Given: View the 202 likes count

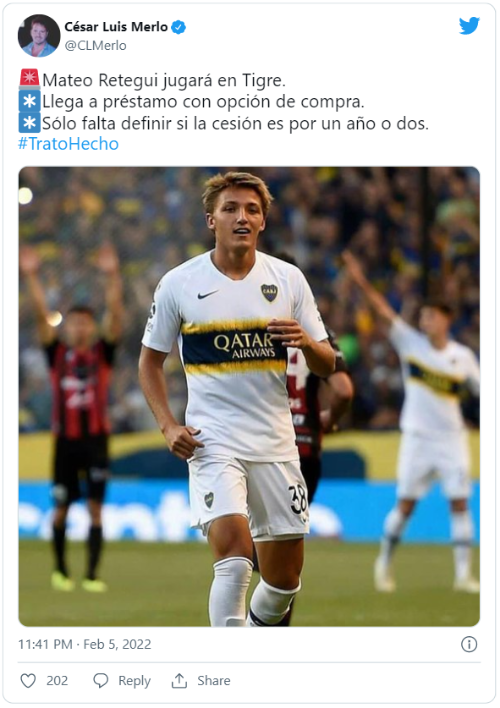Looking at the screenshot, I should point(57,680).
